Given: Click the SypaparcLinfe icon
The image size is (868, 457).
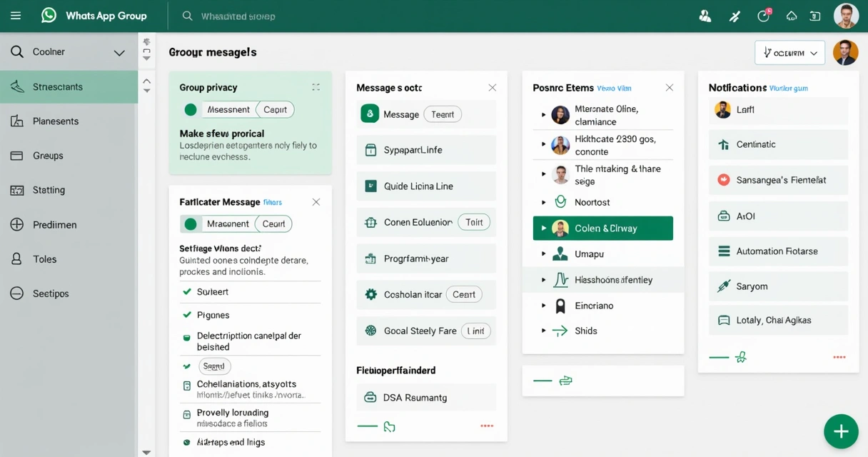Looking at the screenshot, I should (370, 150).
